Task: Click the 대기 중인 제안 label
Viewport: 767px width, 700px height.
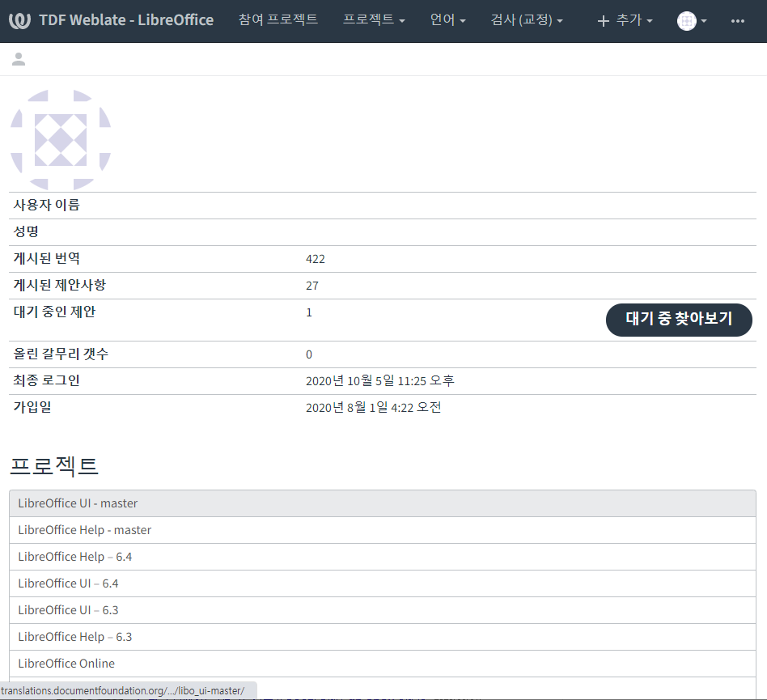Action: click(x=54, y=312)
